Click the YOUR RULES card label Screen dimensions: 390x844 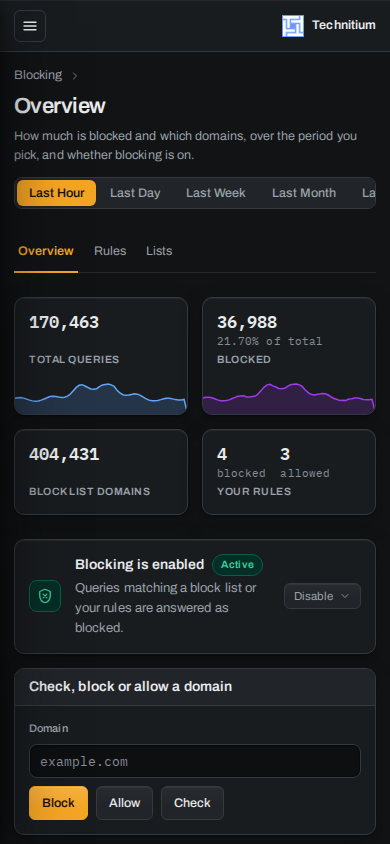(254, 491)
